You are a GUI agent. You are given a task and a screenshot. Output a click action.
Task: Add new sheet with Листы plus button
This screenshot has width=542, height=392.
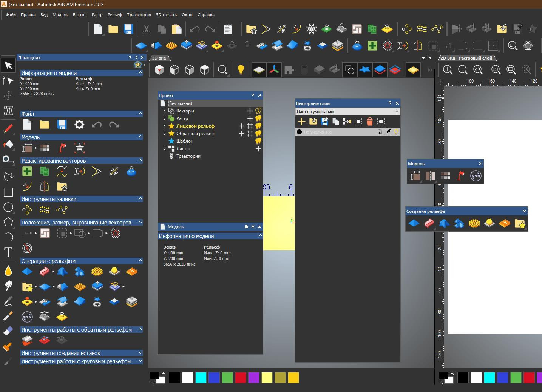pyautogui.click(x=258, y=149)
